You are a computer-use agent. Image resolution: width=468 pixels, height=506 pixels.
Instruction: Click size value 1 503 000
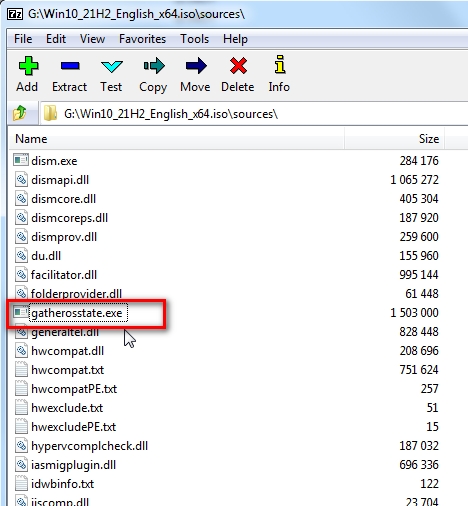pyautogui.click(x=414, y=313)
